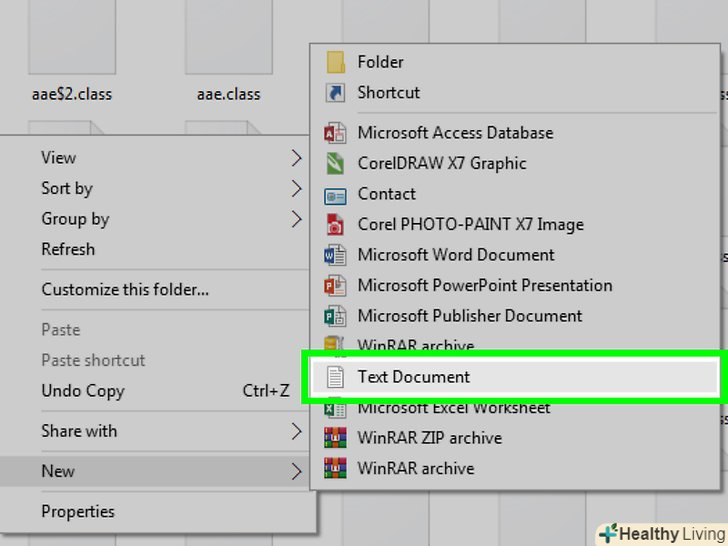Expand the View submenu arrow
The width and height of the screenshot is (728, 546).
[x=297, y=158]
